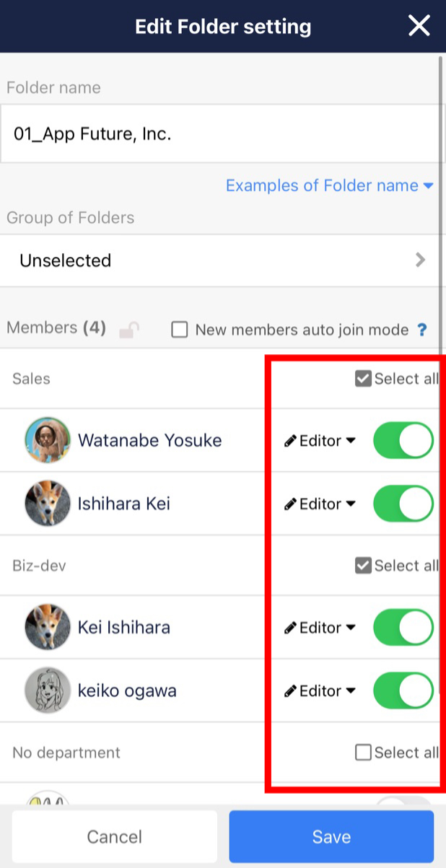
Task: Enable the New members auto join mode checkbox
Action: pyautogui.click(x=179, y=330)
